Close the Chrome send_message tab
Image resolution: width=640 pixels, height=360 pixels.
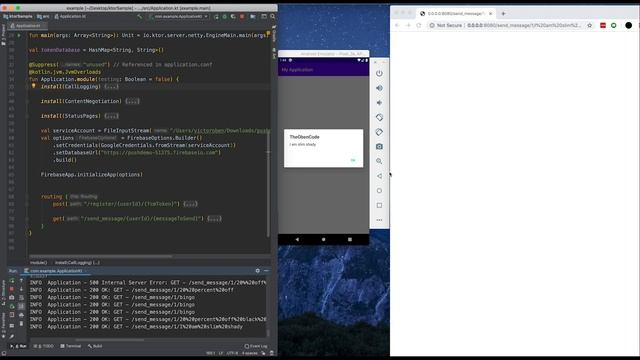click(x=490, y=13)
